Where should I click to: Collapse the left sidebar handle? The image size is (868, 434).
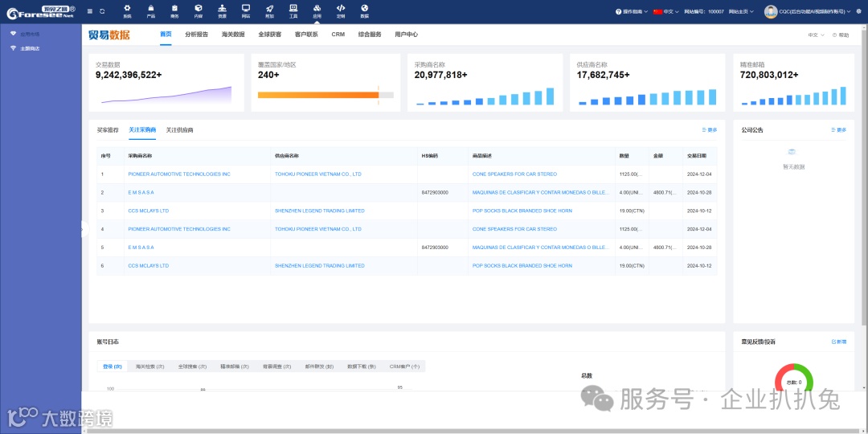click(x=84, y=229)
